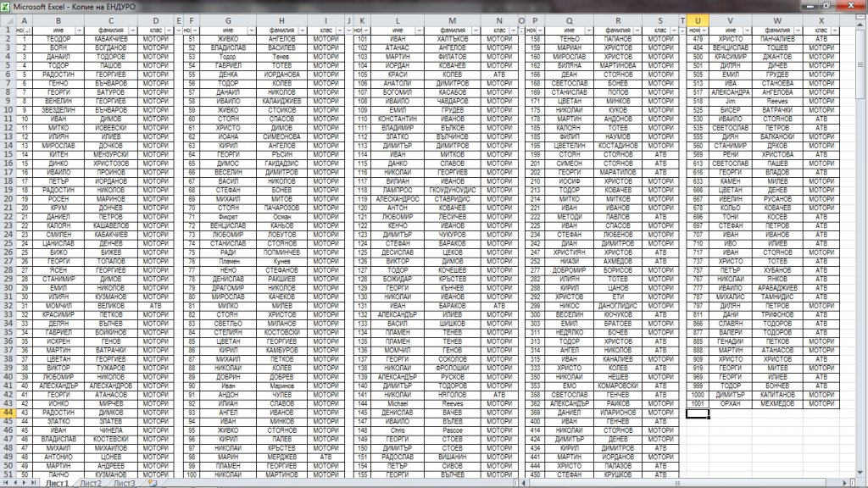The width and height of the screenshot is (868, 488).
Task: Click the cell containing Фикрет
Action: click(227, 217)
